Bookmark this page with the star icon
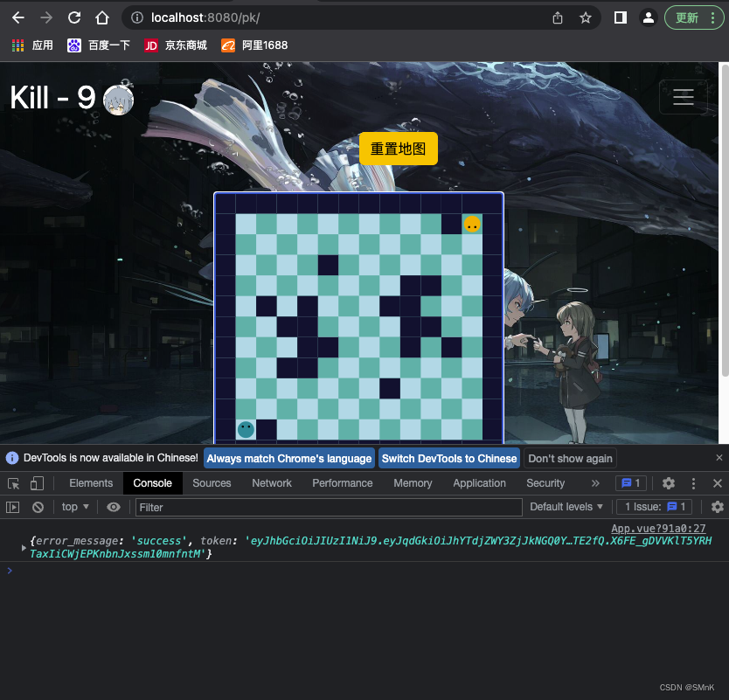This screenshot has height=700, width=729. click(x=586, y=17)
